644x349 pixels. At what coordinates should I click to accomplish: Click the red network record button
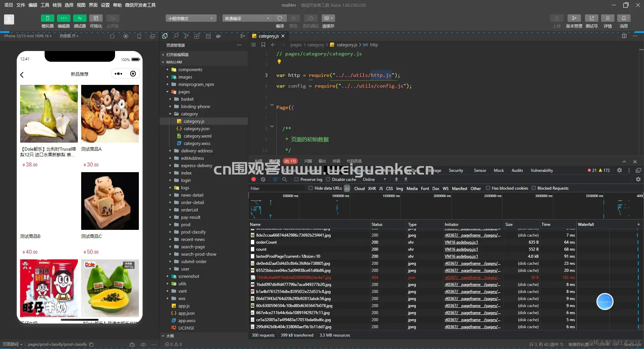254,180
